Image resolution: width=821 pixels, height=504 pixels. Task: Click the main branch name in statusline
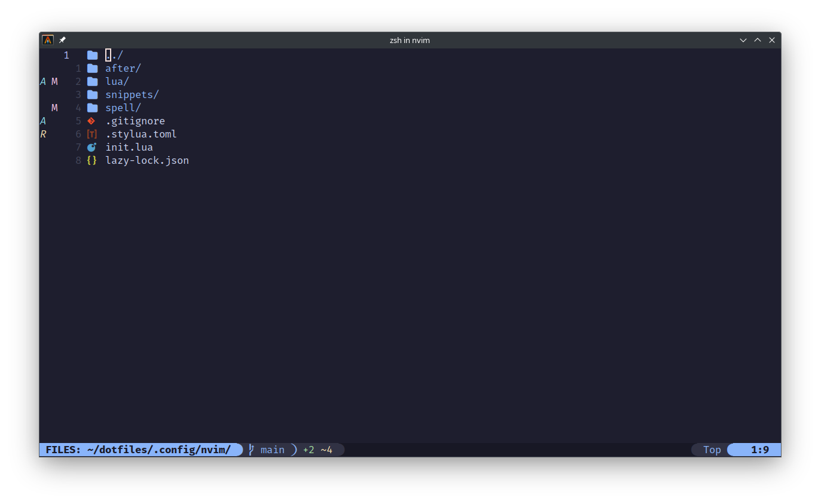(272, 450)
